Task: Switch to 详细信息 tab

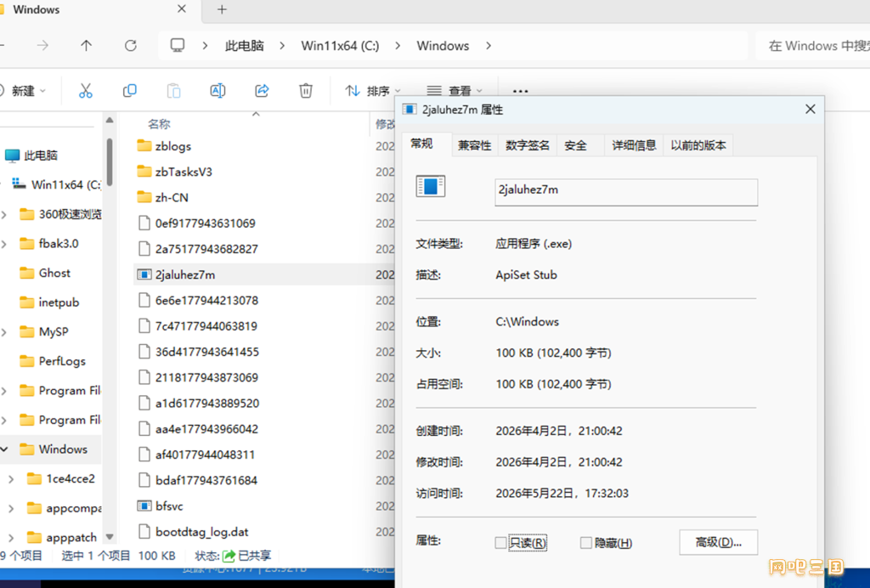Action: 634,145
